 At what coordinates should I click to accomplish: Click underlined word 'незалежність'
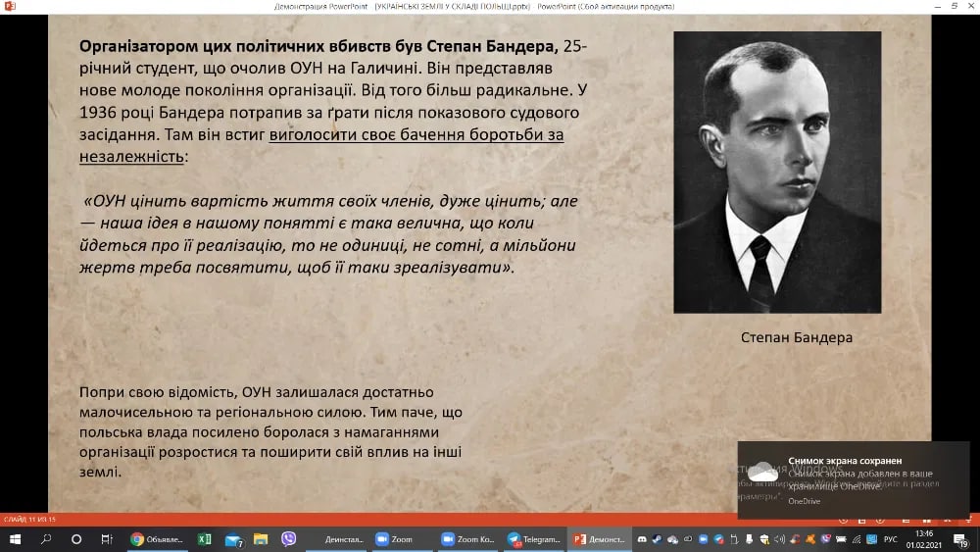coord(131,156)
